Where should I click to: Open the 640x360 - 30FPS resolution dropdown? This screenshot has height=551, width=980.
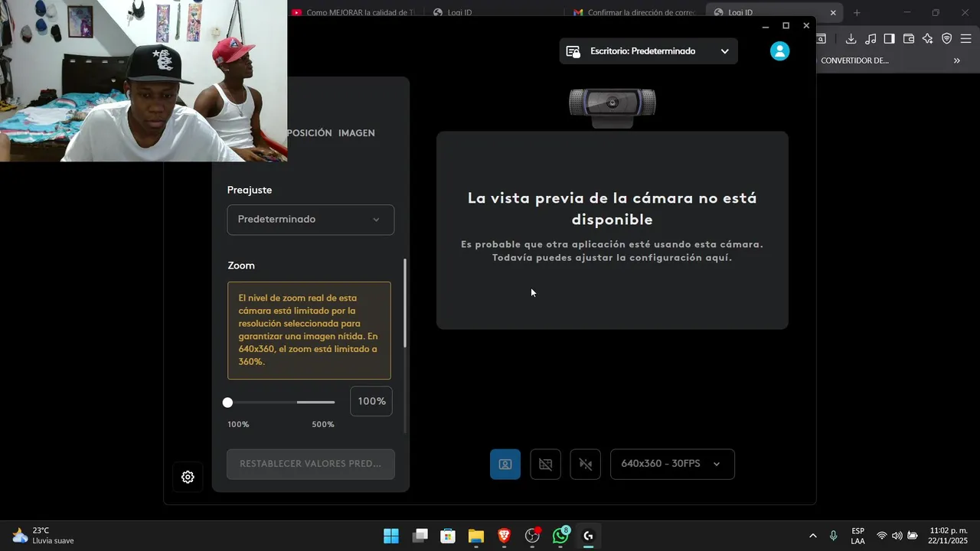pyautogui.click(x=672, y=465)
